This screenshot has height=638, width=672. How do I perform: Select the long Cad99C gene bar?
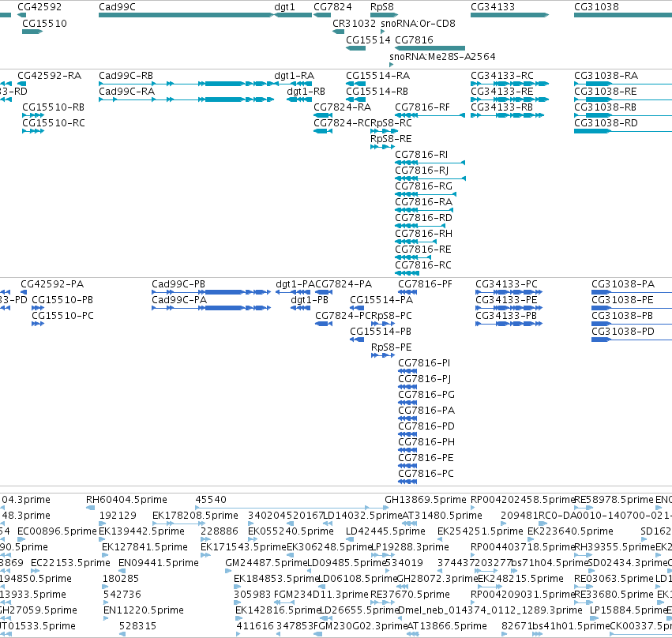click(x=186, y=15)
